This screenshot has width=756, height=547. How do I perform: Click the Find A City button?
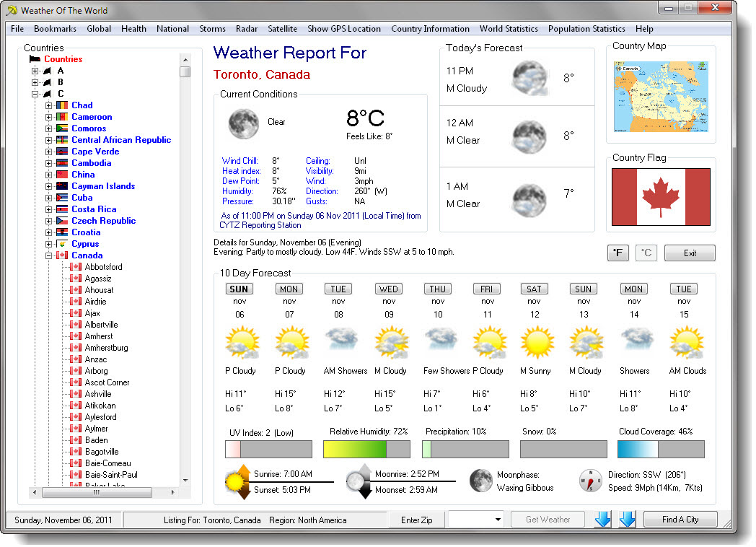pos(680,520)
